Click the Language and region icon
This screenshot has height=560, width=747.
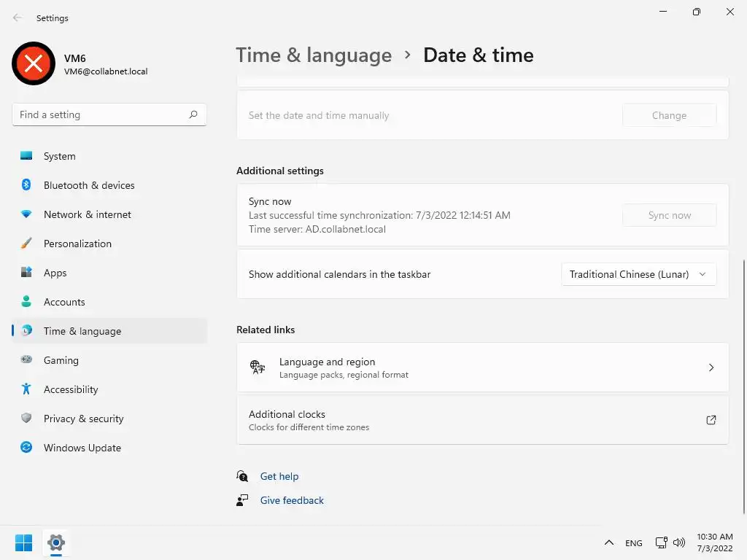(x=258, y=367)
